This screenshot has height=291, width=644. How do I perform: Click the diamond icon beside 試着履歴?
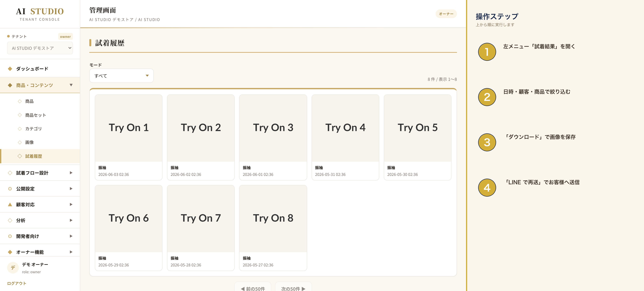(20, 156)
